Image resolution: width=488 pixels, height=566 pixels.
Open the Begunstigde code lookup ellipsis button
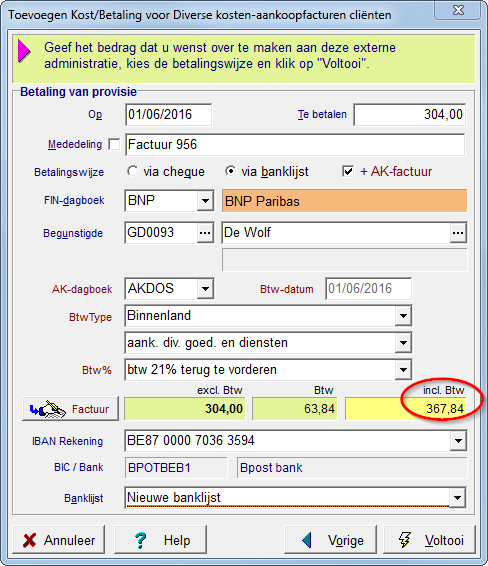point(205,233)
